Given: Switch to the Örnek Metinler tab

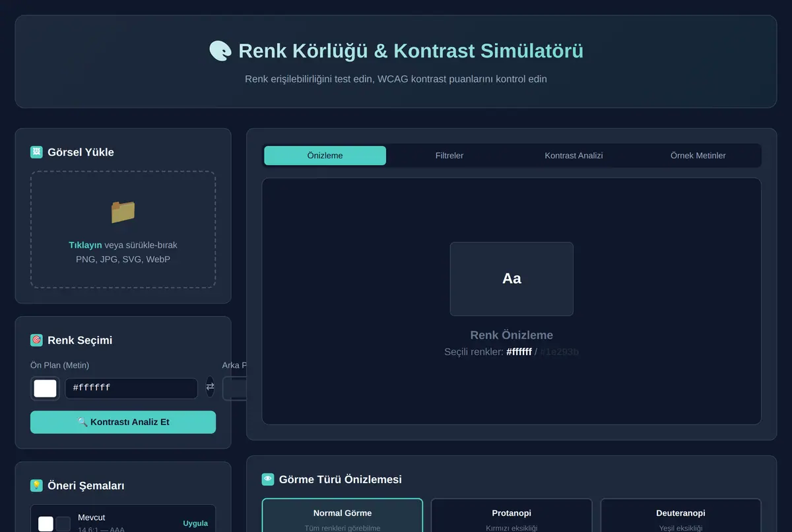Looking at the screenshot, I should (698, 156).
